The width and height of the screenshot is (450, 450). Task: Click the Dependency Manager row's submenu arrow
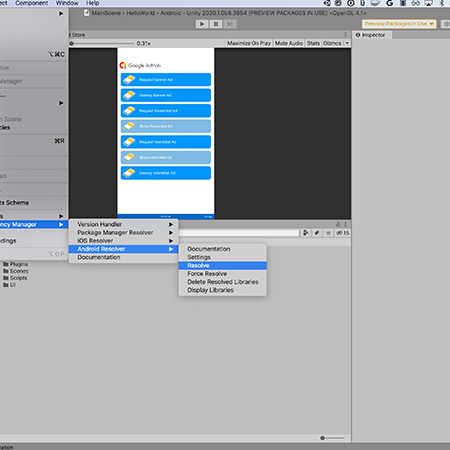point(61,225)
